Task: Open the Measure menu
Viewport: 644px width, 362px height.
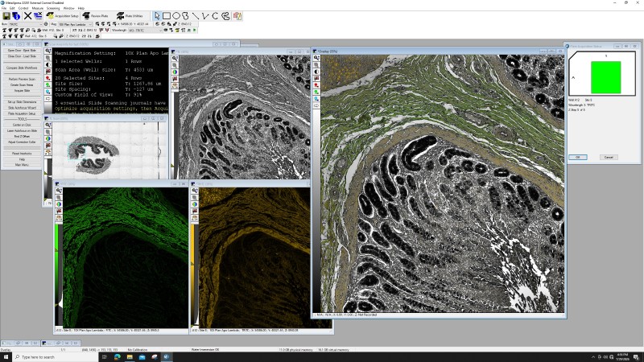Action: (37, 8)
